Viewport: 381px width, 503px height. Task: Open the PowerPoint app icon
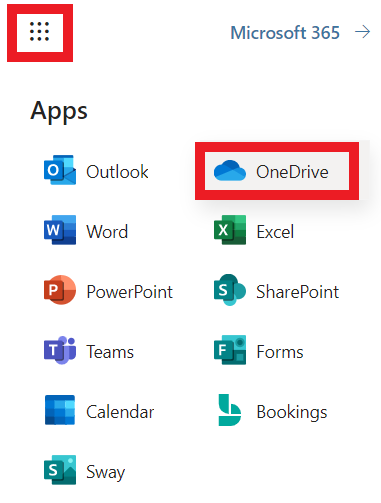60,290
